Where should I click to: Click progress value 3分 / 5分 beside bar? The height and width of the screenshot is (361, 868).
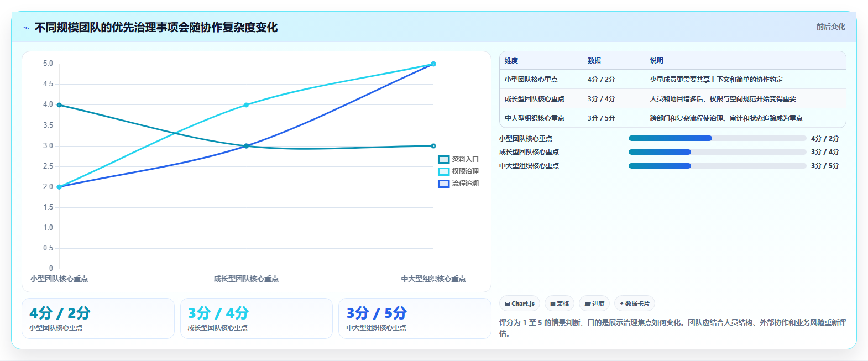825,166
